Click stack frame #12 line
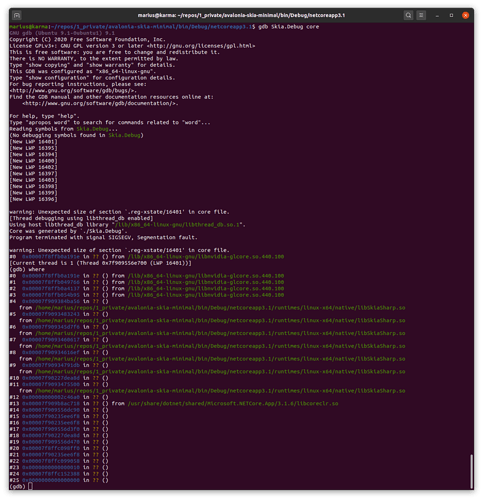 [59, 398]
